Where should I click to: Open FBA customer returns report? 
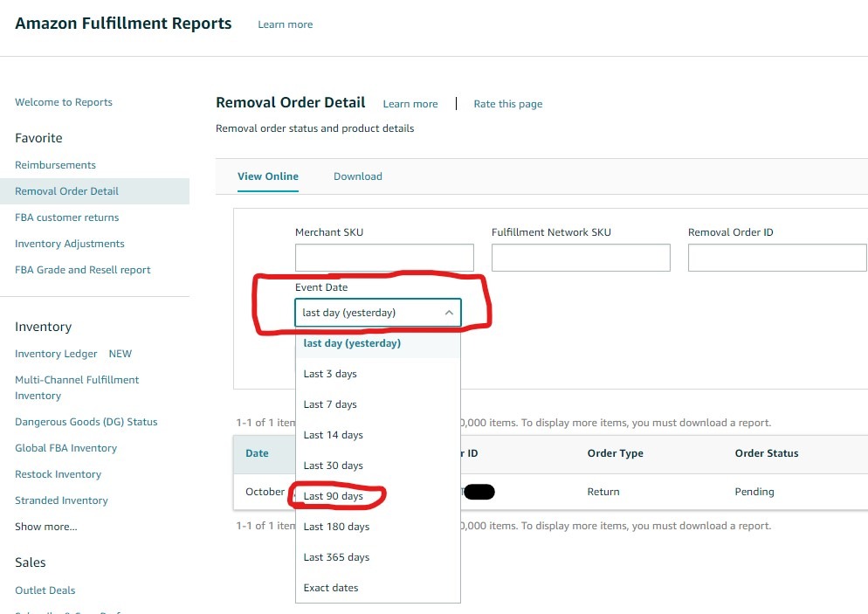(66, 217)
